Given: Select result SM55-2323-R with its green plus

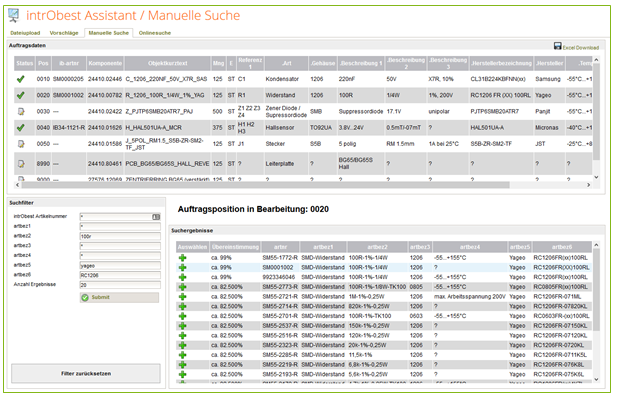Looking at the screenshot, I should coord(183,345).
